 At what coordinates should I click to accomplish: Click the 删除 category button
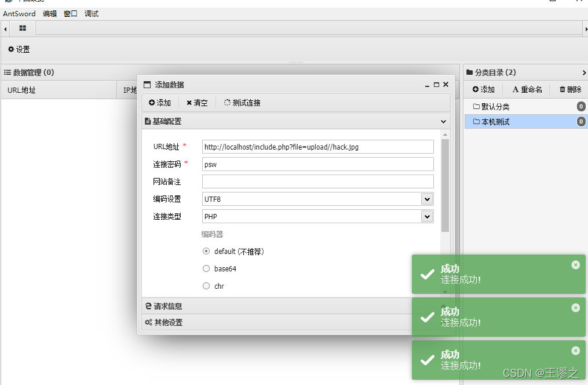pos(571,89)
